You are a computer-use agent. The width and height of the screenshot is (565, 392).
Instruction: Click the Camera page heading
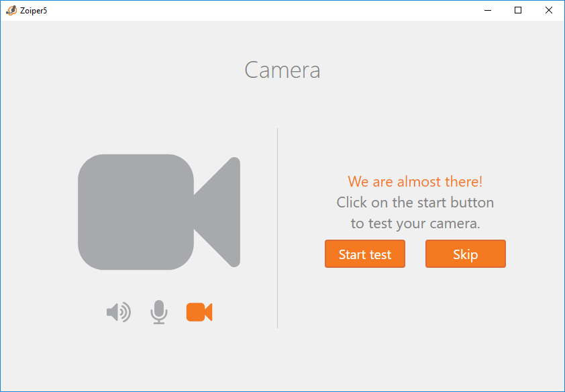click(x=282, y=70)
